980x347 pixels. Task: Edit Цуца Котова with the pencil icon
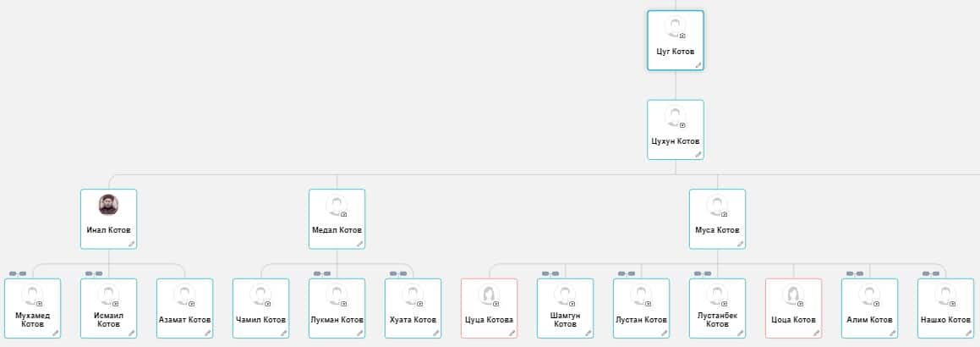pyautogui.click(x=512, y=333)
